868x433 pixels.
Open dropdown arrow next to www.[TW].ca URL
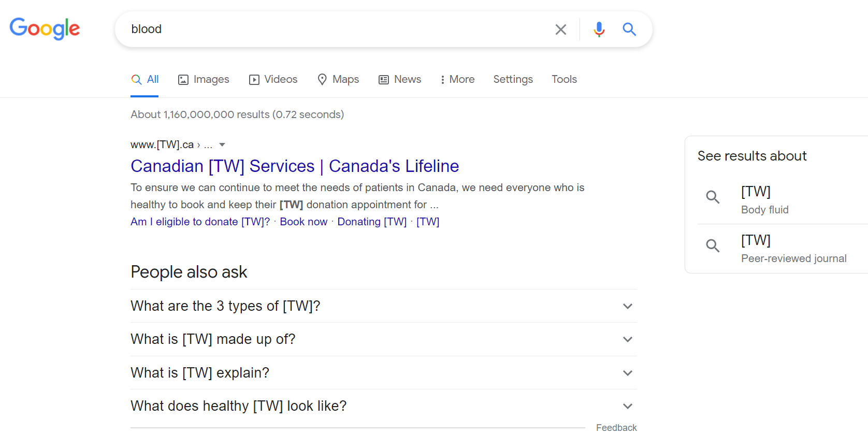[222, 145]
